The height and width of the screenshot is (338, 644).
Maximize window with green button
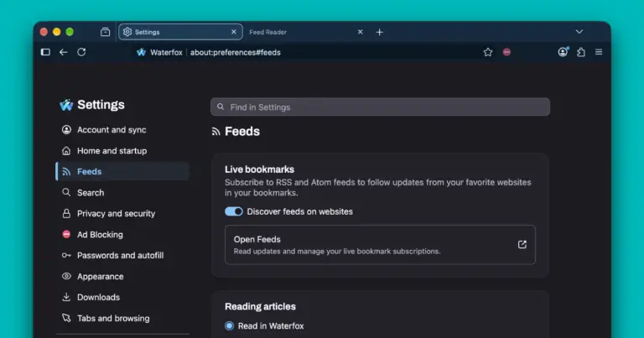[70, 32]
